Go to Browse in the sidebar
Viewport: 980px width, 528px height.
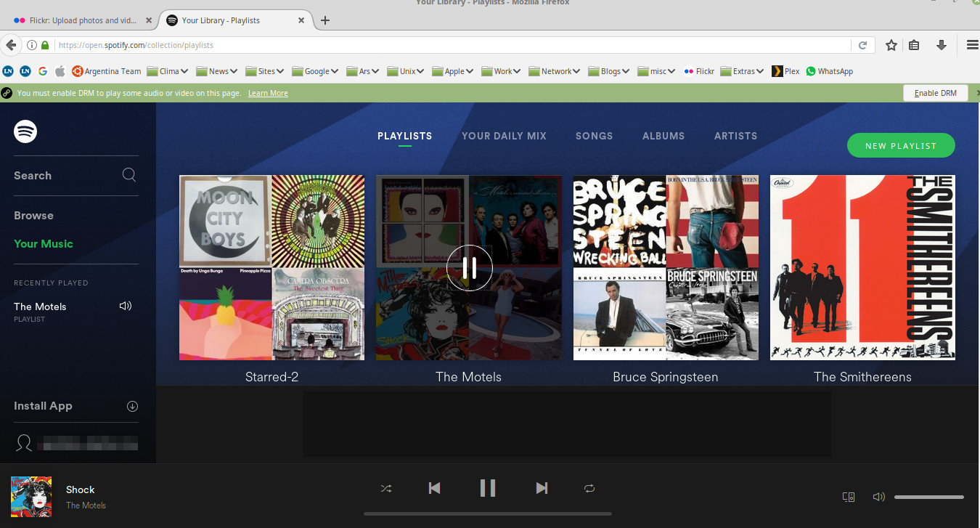[33, 216]
